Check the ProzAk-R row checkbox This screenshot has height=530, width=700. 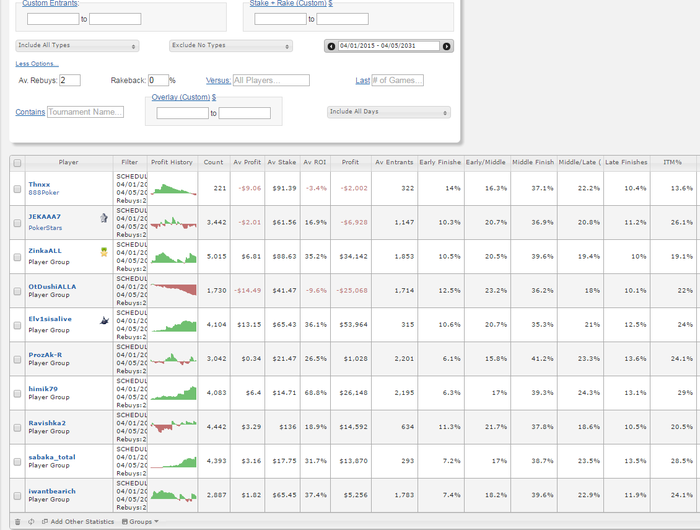coord(17,359)
